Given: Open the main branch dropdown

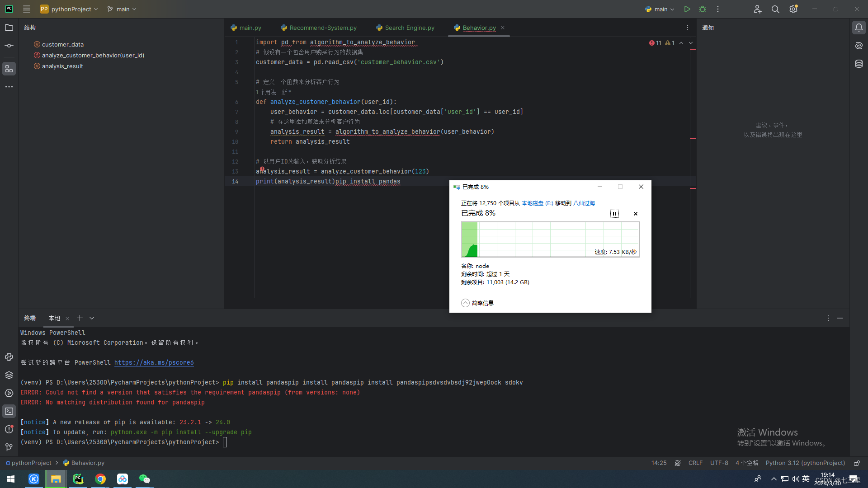Looking at the screenshot, I should click(x=122, y=9).
